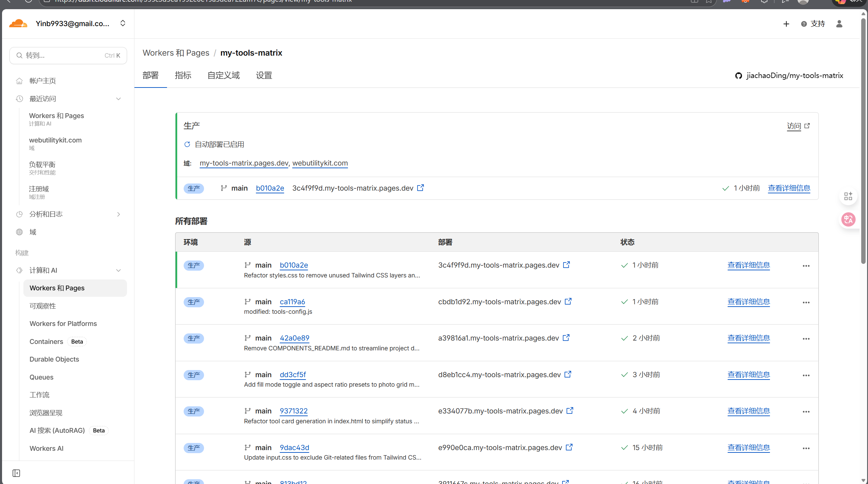Open 可观察性 sidebar item
Image resolution: width=868 pixels, height=484 pixels.
[x=43, y=306]
